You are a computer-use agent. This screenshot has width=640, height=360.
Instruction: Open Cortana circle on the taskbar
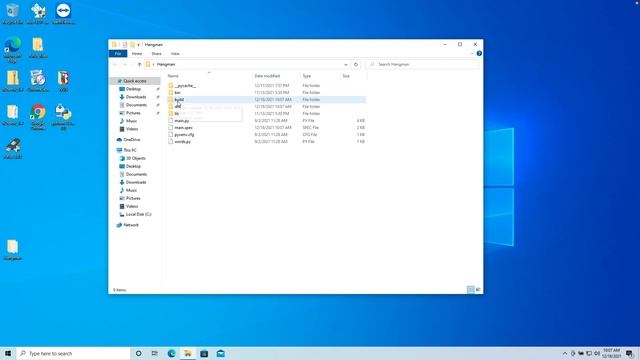[138, 353]
